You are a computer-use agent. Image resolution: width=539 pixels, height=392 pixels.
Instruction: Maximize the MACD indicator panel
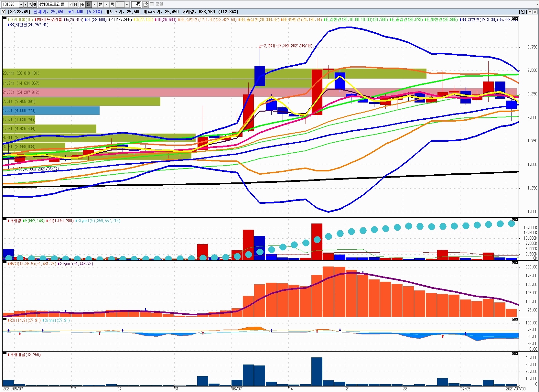tap(513, 263)
